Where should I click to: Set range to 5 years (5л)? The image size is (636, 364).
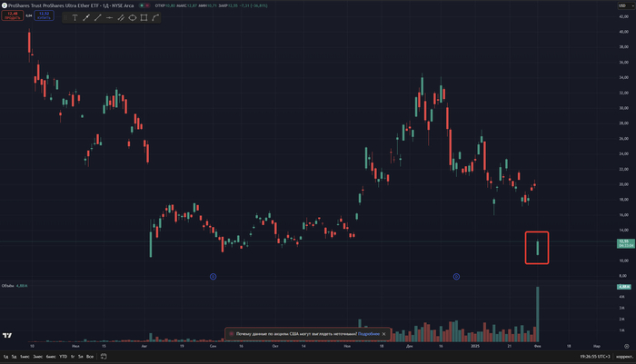80,357
